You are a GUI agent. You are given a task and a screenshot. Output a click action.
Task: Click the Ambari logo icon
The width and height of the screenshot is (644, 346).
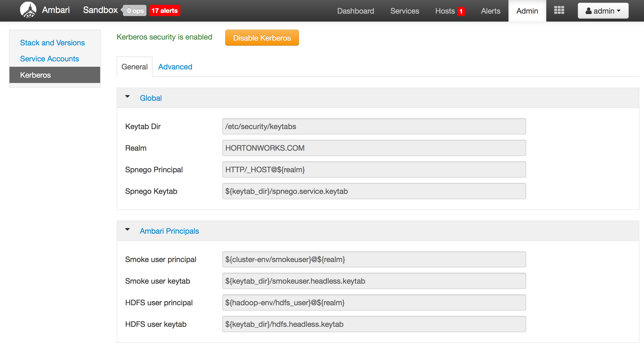tap(28, 10)
